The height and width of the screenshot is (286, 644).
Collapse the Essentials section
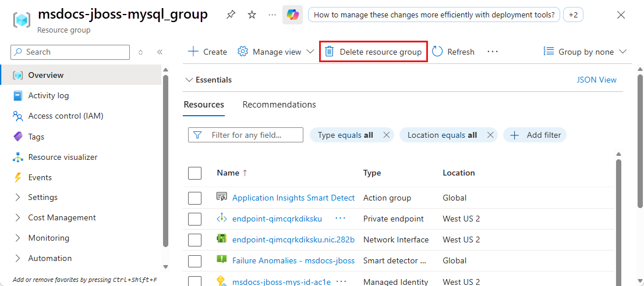[x=208, y=80]
